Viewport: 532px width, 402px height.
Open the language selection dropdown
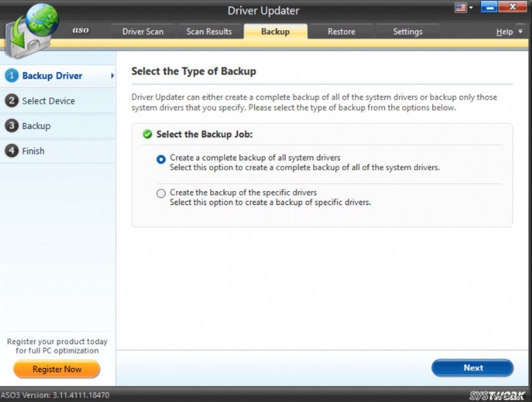tap(469, 7)
